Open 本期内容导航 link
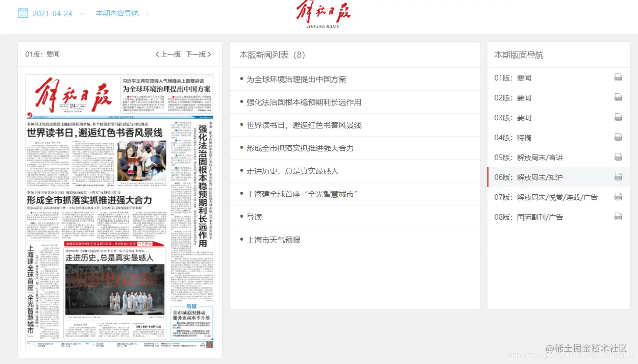The height and width of the screenshot is (364, 638). (x=117, y=13)
